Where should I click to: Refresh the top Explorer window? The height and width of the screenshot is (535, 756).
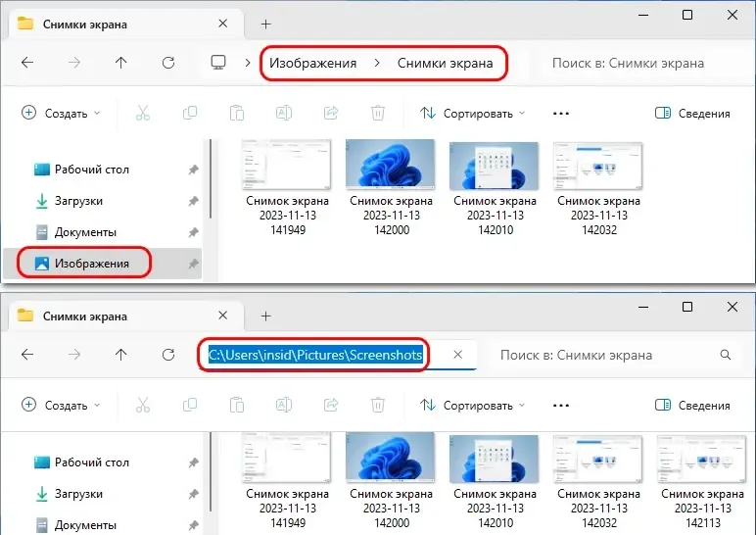[x=168, y=63]
